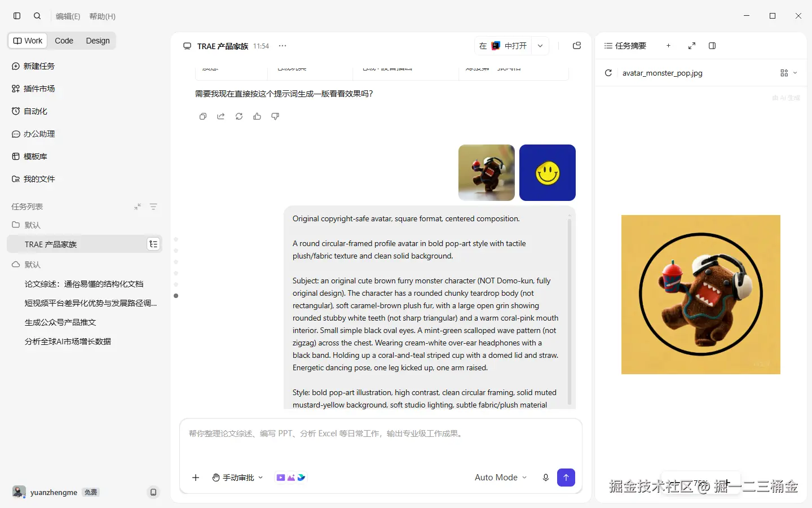Regenerate the assistant reply

(239, 116)
